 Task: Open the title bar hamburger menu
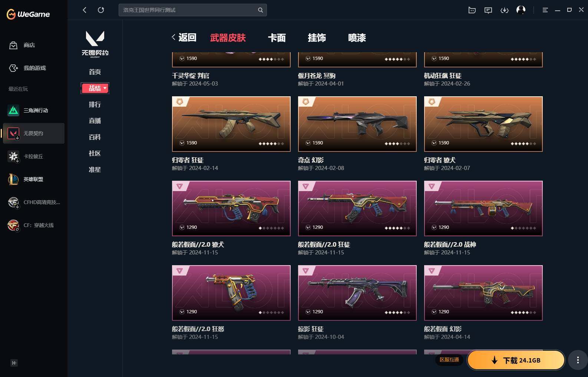(545, 10)
